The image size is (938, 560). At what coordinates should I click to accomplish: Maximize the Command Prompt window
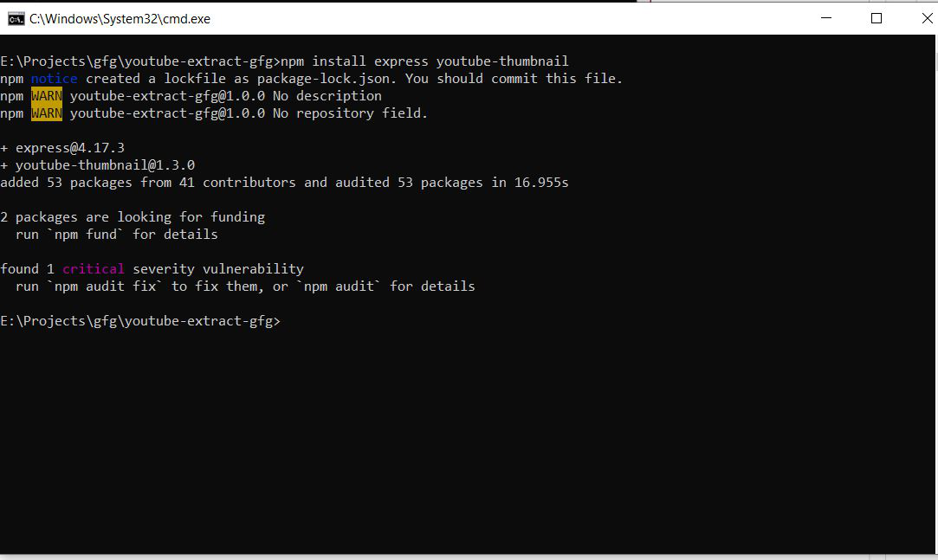click(877, 18)
